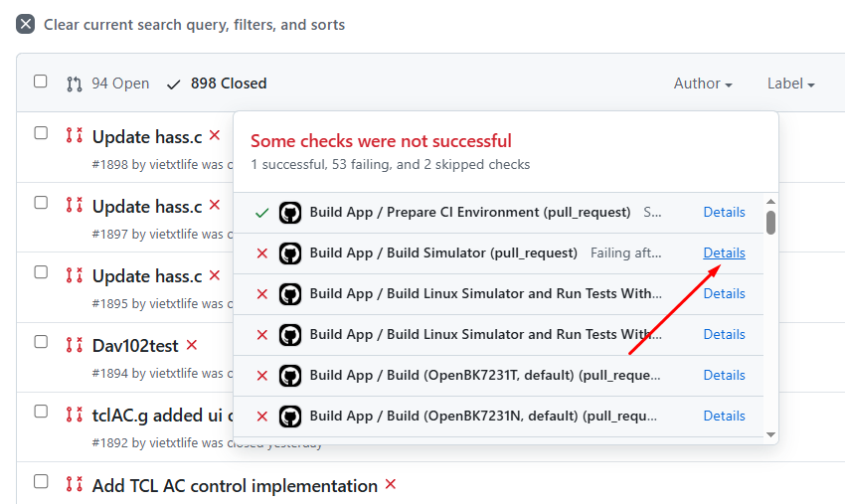Click the red X beside Add TCL AC control
The width and height of the screenshot is (845, 504).
[x=391, y=485]
